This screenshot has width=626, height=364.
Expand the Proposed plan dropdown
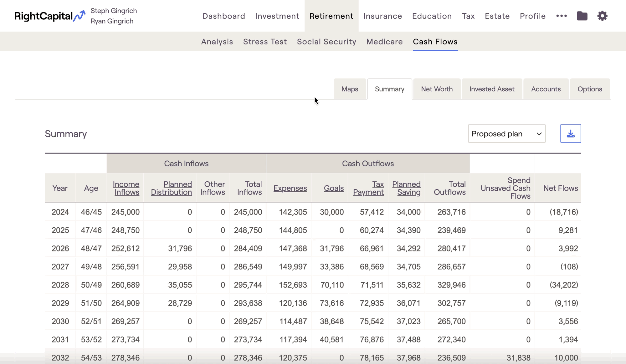point(507,134)
